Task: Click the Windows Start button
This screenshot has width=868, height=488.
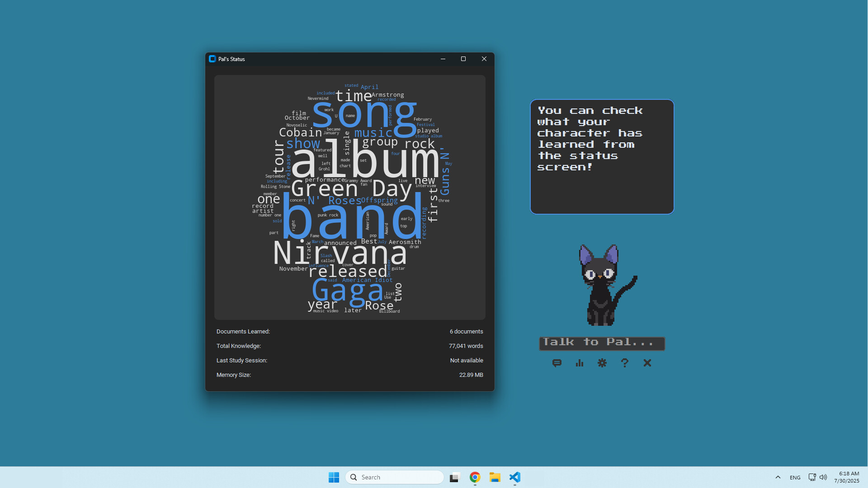Action: (x=334, y=477)
